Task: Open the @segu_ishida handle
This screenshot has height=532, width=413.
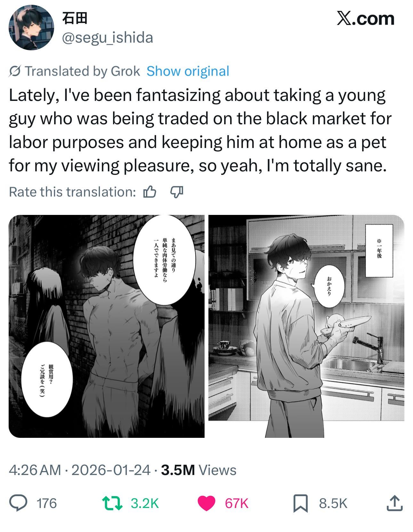Action: pyautogui.click(x=107, y=38)
